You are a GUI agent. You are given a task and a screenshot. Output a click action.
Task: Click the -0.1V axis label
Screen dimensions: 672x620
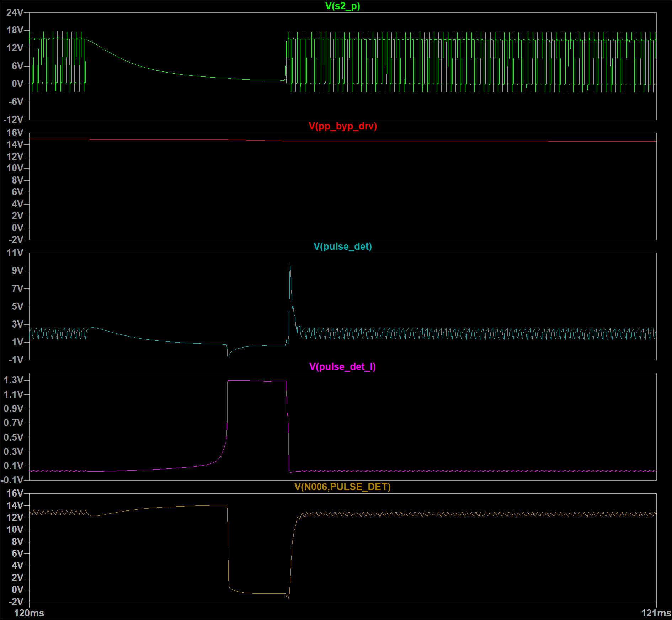click(12, 480)
